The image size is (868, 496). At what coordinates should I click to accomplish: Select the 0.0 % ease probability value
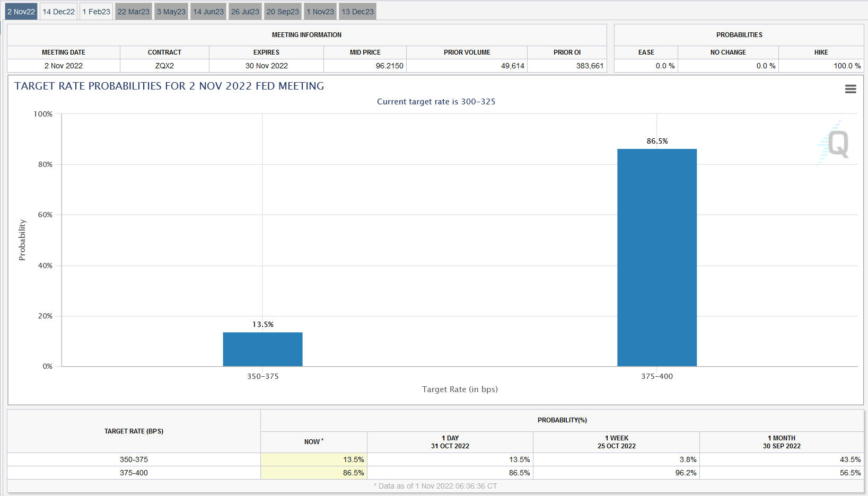665,66
